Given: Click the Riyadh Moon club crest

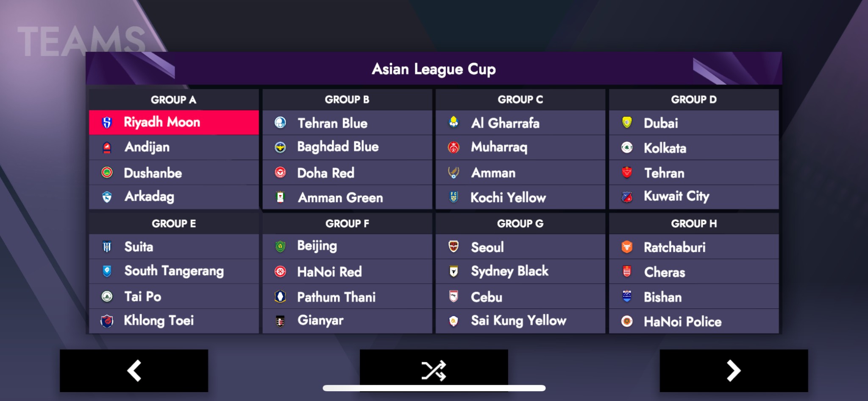Looking at the screenshot, I should [107, 123].
